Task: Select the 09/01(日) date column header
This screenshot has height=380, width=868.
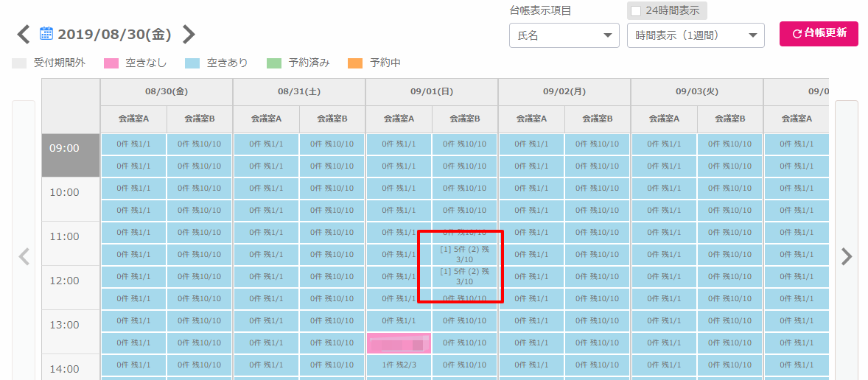Action: click(x=432, y=92)
